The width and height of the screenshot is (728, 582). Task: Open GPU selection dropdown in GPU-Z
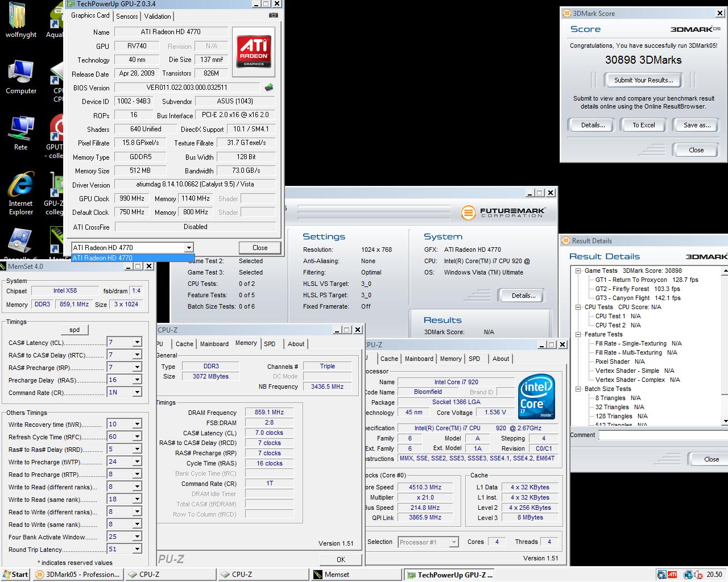188,247
